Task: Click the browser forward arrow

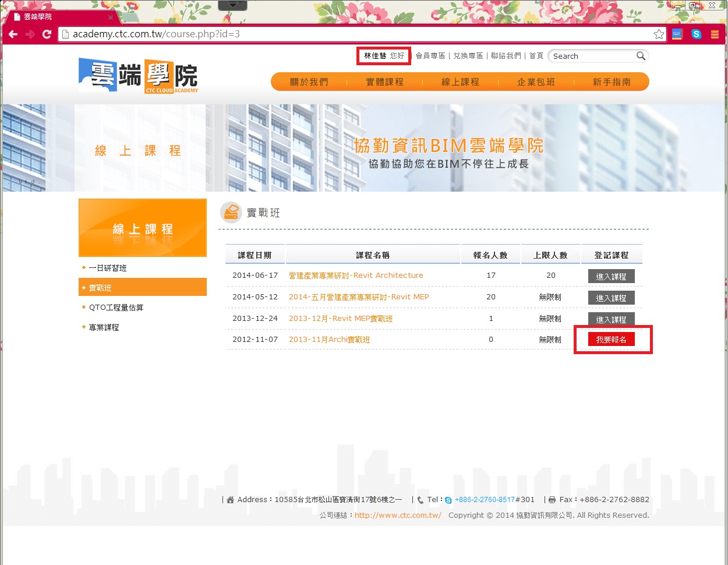Action: pyautogui.click(x=30, y=34)
